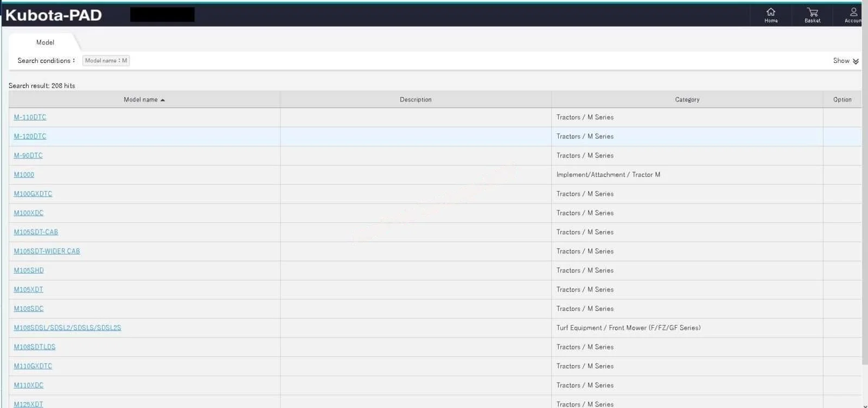
Task: Open model M100GXDTC link
Action: pyautogui.click(x=33, y=194)
